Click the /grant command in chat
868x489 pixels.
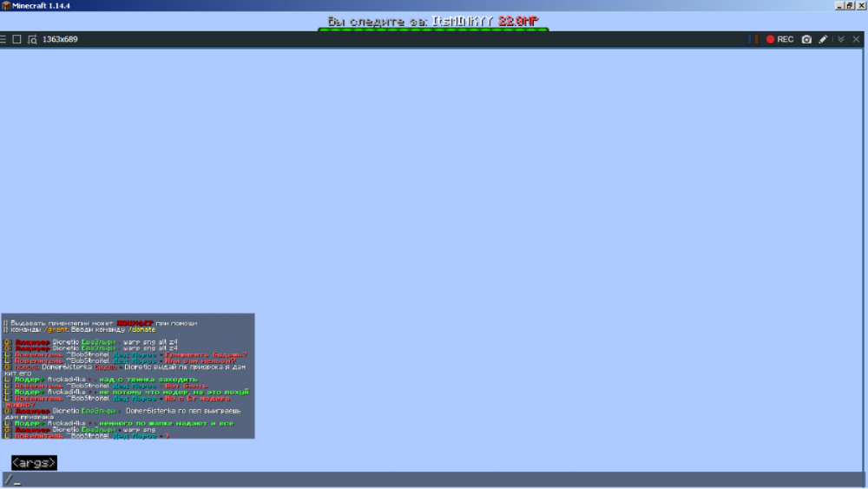coord(56,329)
